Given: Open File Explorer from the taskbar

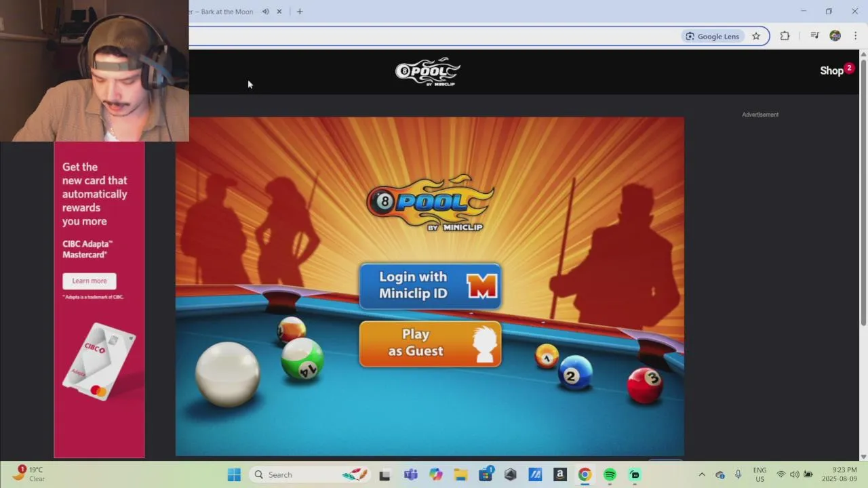Looking at the screenshot, I should pyautogui.click(x=460, y=474).
